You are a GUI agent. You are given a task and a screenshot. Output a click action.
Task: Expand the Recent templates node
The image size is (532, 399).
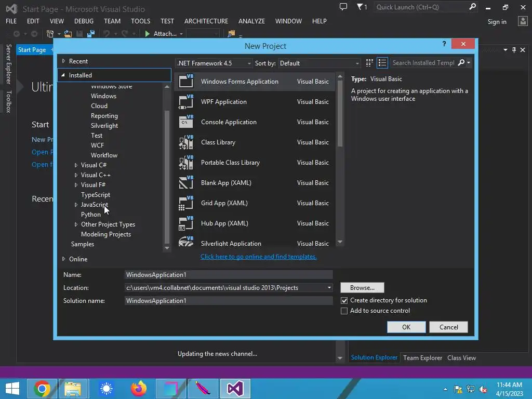[x=63, y=61]
